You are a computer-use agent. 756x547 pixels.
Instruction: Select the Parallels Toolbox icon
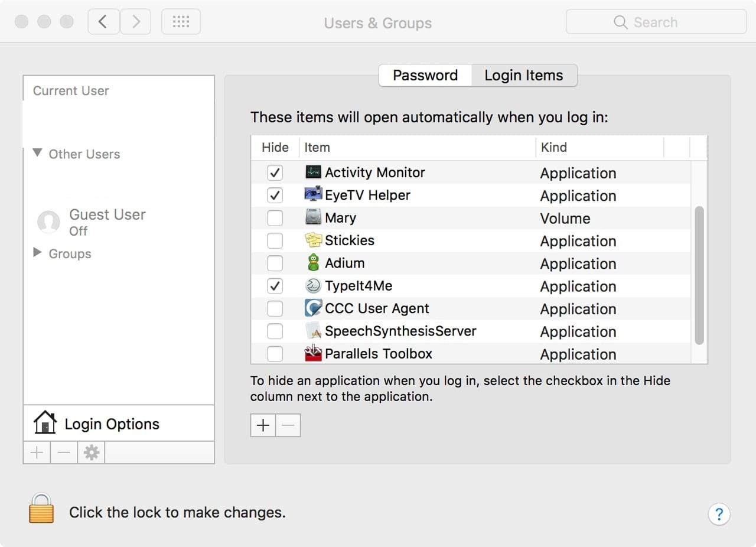coord(312,353)
